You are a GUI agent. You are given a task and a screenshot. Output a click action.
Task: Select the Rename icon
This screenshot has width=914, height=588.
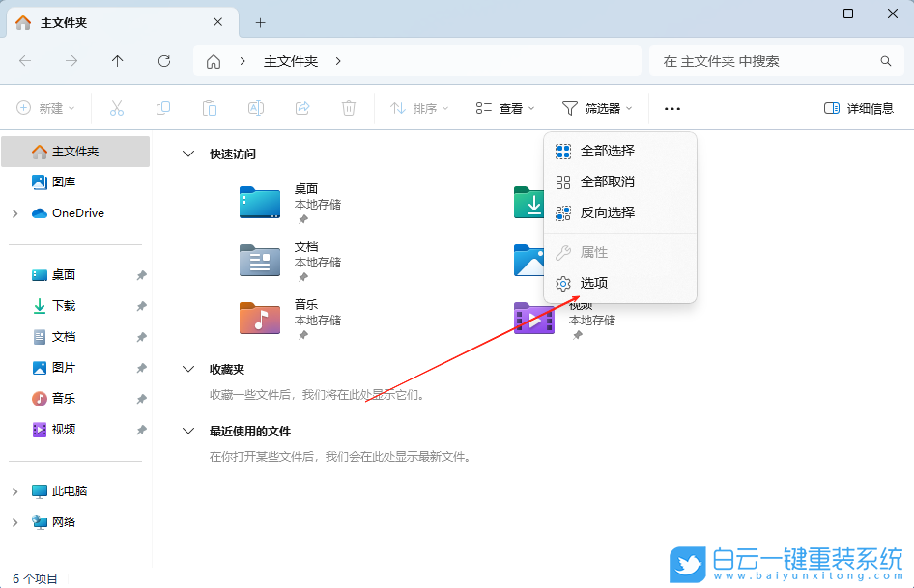coord(256,108)
